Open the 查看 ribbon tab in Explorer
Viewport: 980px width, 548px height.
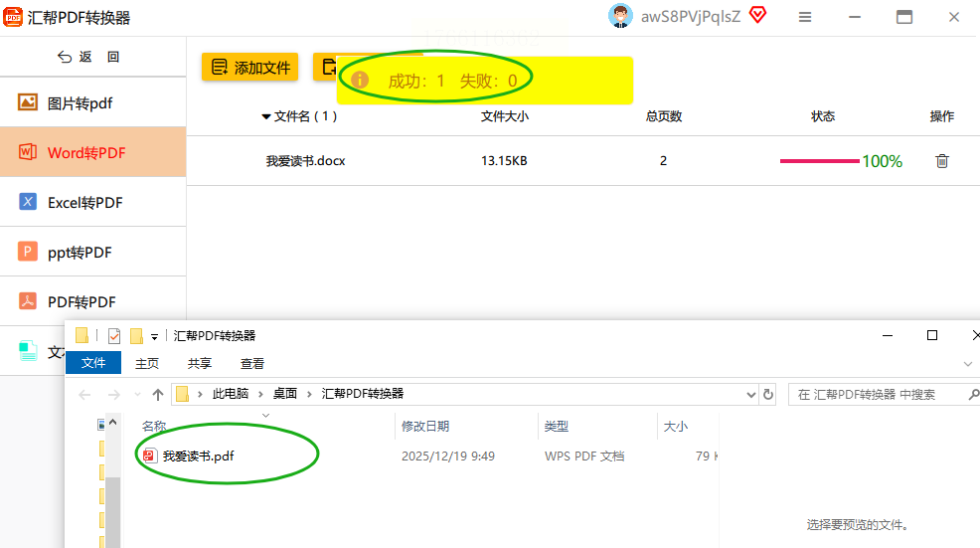251,363
